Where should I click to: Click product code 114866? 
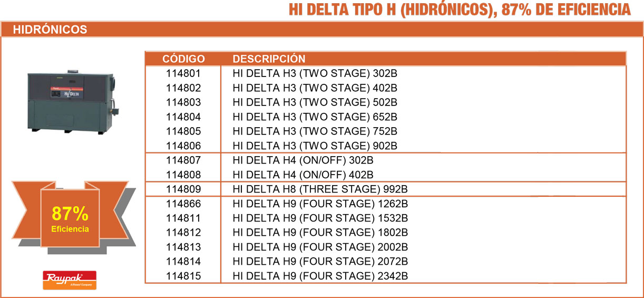coord(183,204)
